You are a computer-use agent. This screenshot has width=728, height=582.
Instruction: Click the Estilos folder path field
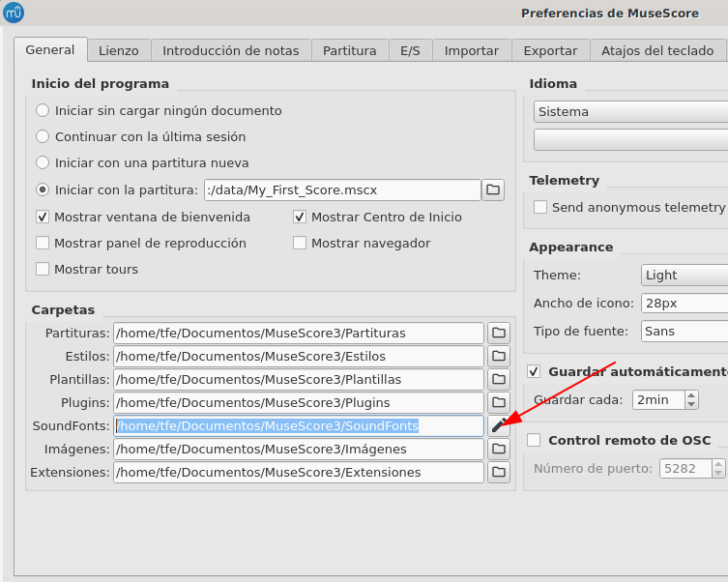coord(299,356)
